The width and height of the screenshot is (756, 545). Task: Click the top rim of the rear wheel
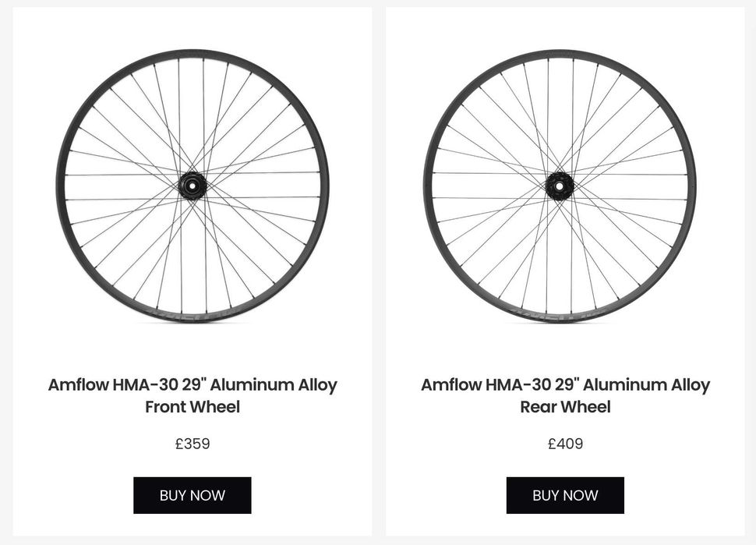click(560, 53)
